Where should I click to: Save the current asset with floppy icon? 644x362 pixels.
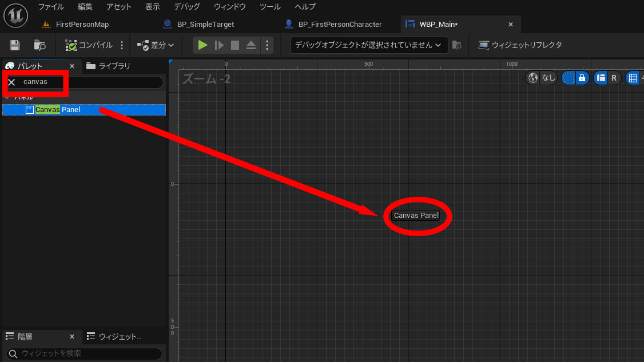[15, 45]
